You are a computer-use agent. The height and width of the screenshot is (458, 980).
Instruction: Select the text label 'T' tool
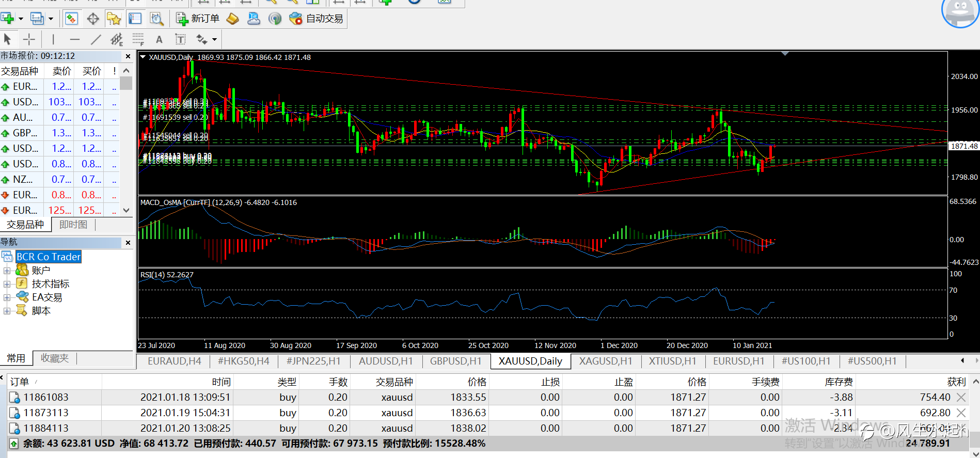[180, 39]
